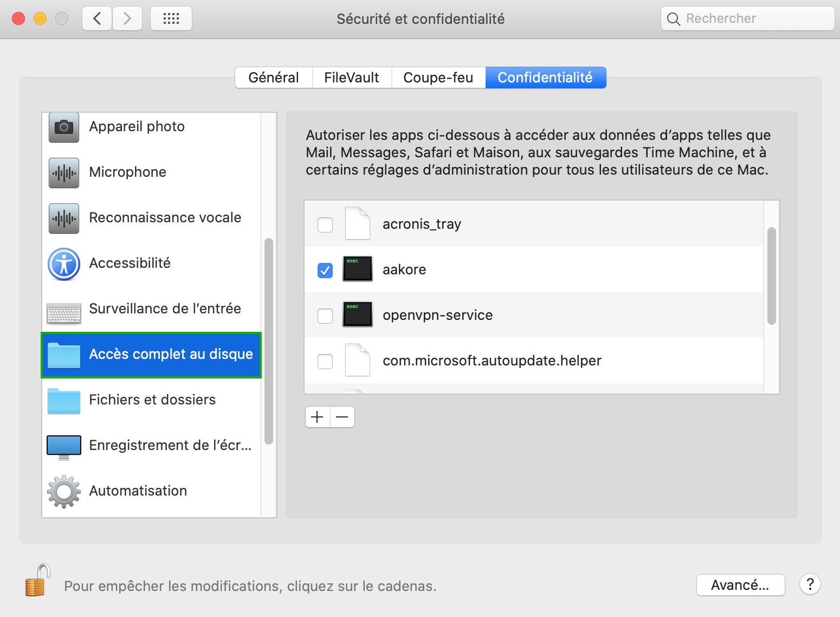Click the Appareil photo camera icon
Viewport: 840px width, 617px height.
(x=64, y=127)
